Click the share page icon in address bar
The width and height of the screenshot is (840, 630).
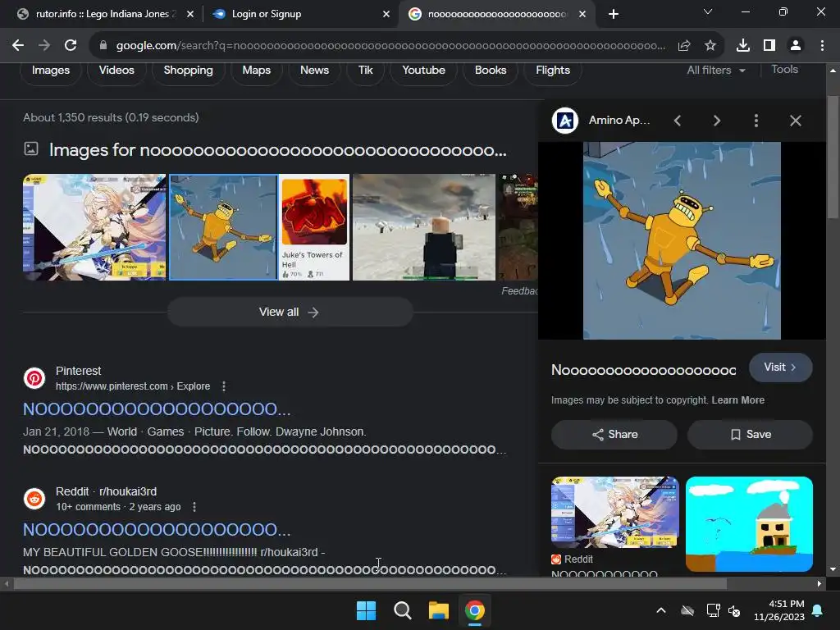pyautogui.click(x=684, y=46)
